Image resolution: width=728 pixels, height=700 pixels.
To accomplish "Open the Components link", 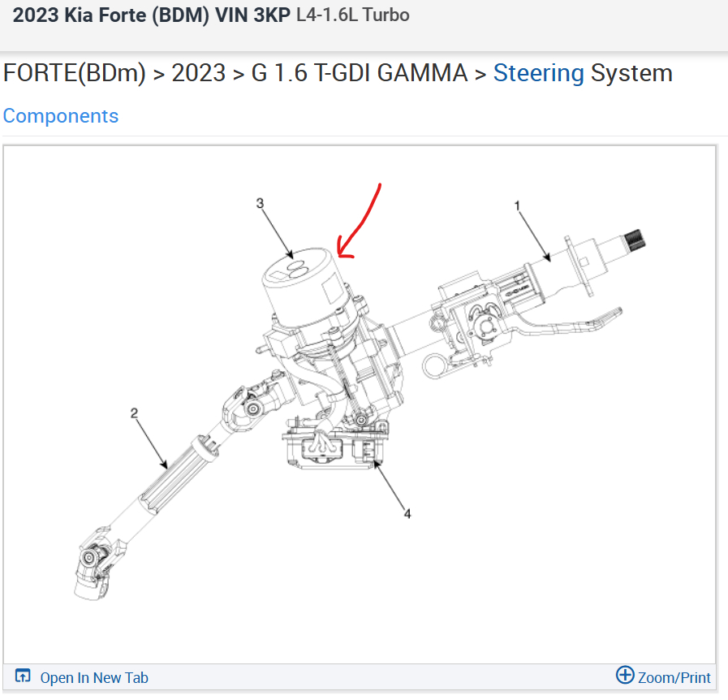I will click(61, 115).
